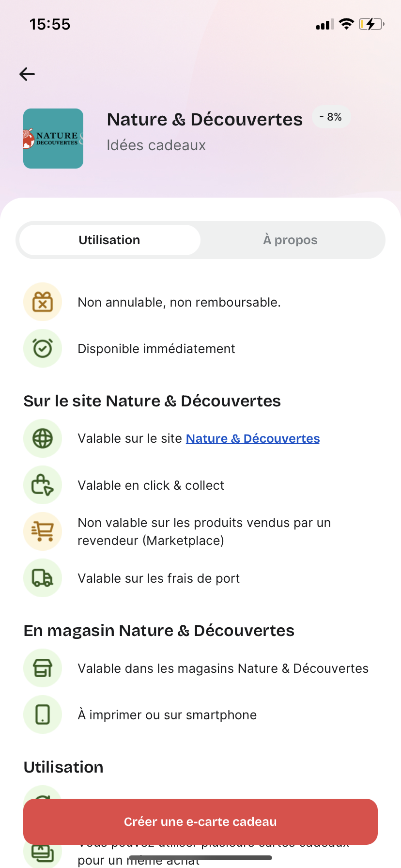Tap the Nature & Découvertes title heading

pyautogui.click(x=205, y=119)
